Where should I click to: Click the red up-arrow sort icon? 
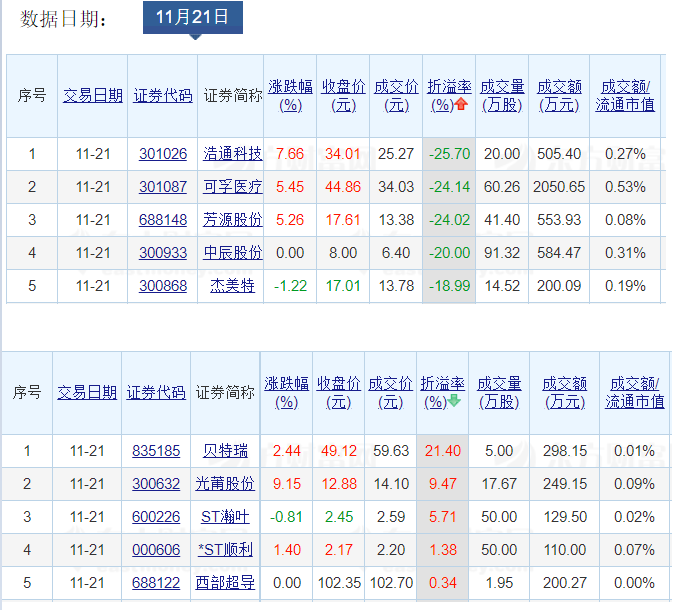461,104
